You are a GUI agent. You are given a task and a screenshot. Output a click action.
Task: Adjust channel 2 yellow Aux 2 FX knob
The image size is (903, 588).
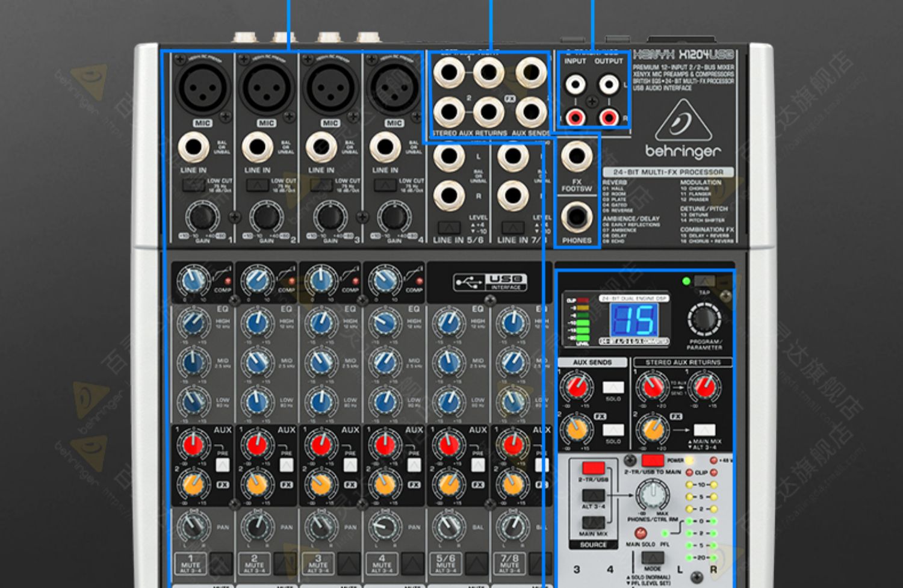257,484
